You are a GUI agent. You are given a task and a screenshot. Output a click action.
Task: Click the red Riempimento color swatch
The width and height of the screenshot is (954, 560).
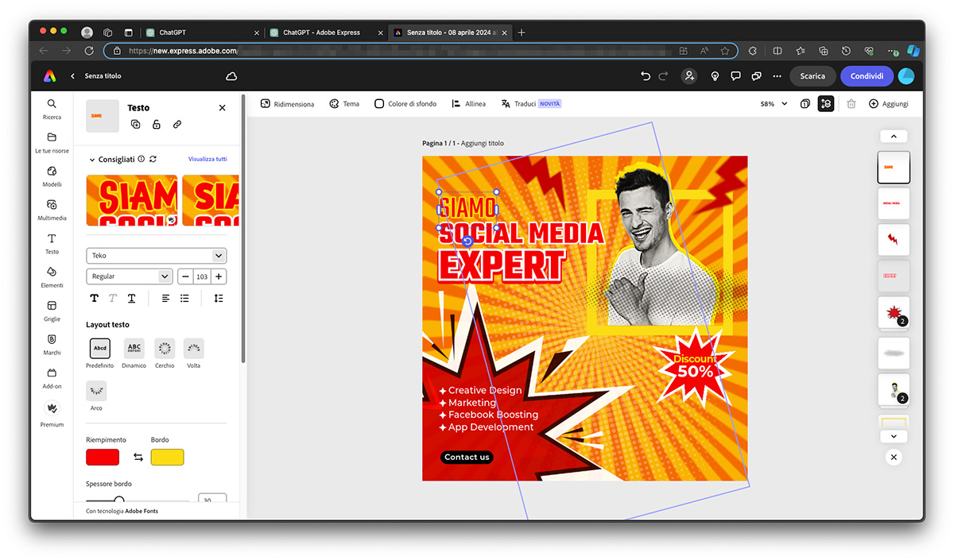(x=103, y=458)
